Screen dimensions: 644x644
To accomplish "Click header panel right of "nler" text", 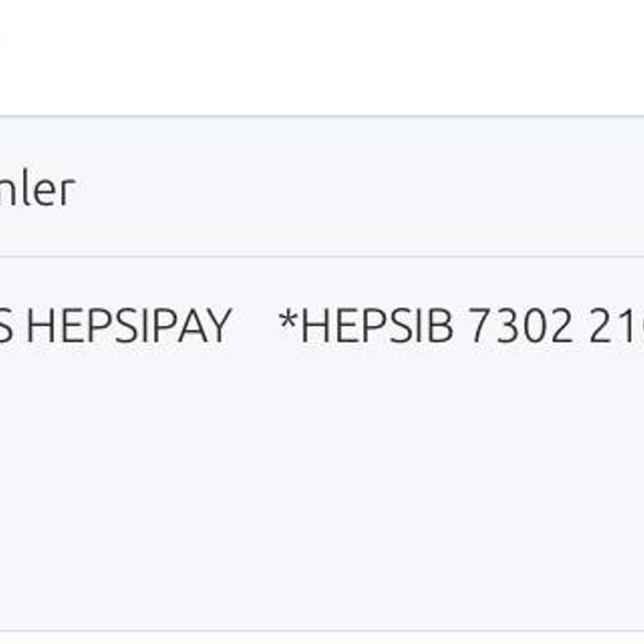I will tap(361, 190).
